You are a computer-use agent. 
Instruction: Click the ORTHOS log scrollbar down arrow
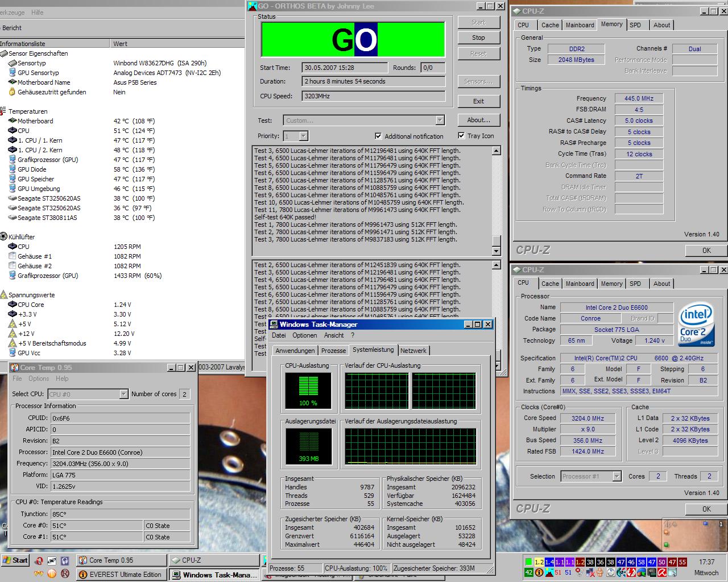[496, 251]
